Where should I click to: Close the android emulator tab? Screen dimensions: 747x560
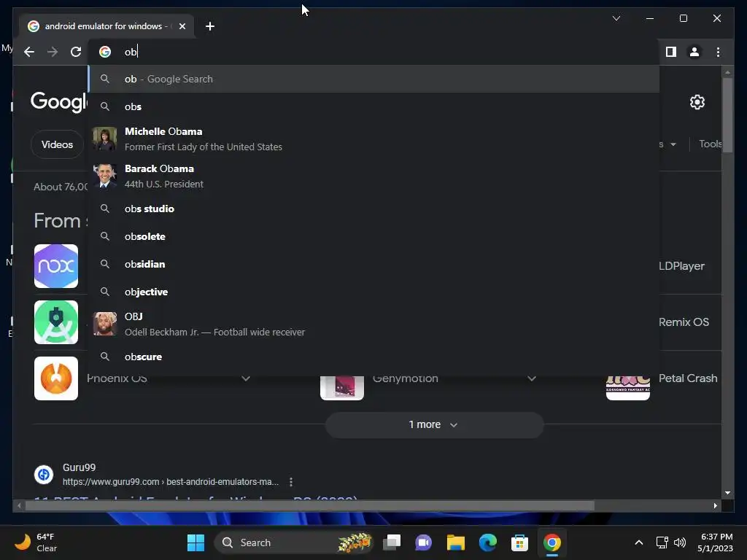(182, 26)
